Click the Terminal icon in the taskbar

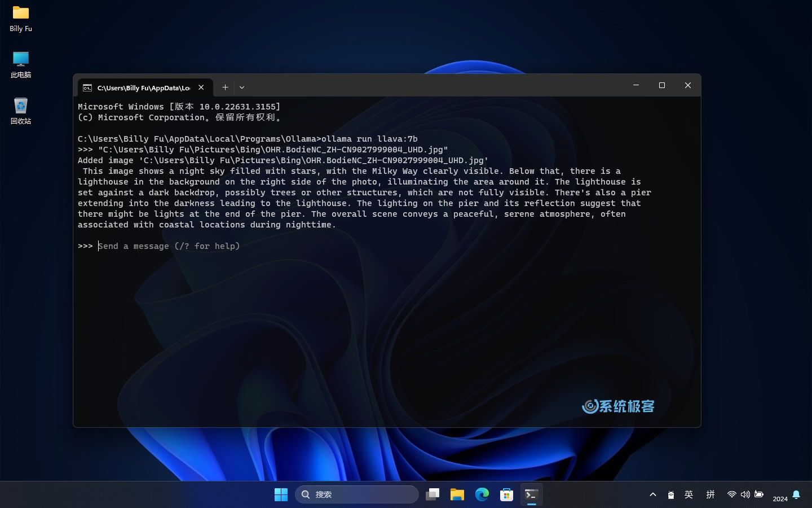click(x=532, y=494)
